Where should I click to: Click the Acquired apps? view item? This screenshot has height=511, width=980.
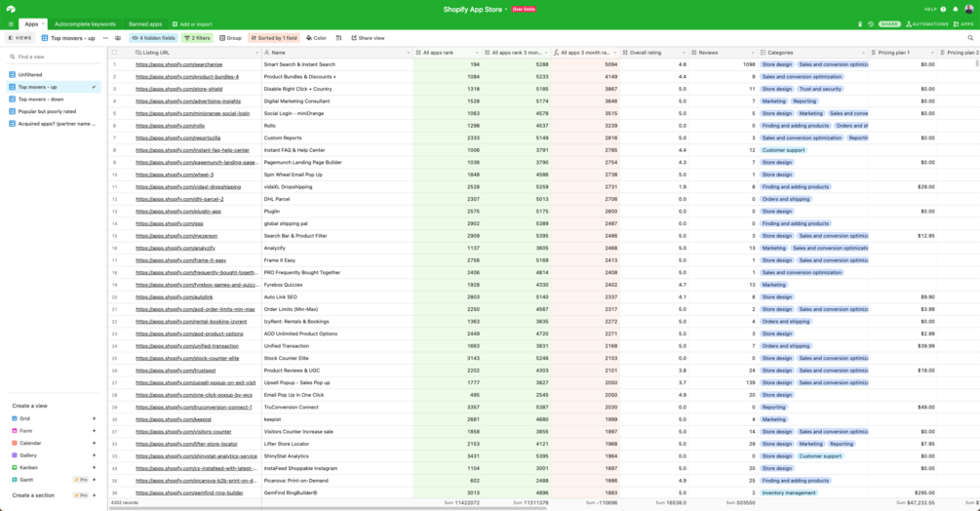click(x=53, y=124)
